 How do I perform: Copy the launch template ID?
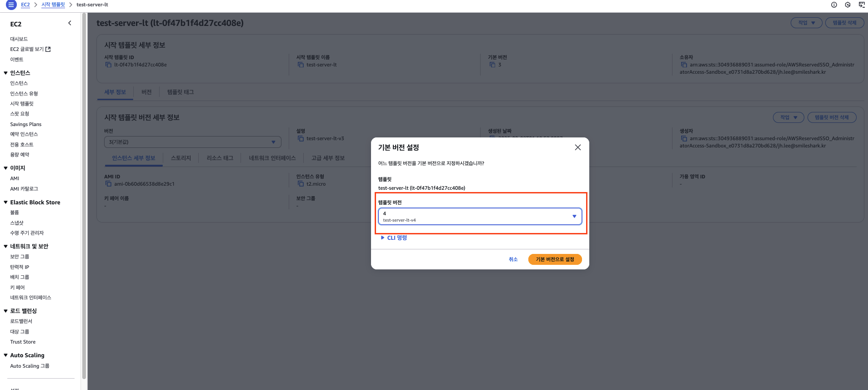tap(108, 65)
